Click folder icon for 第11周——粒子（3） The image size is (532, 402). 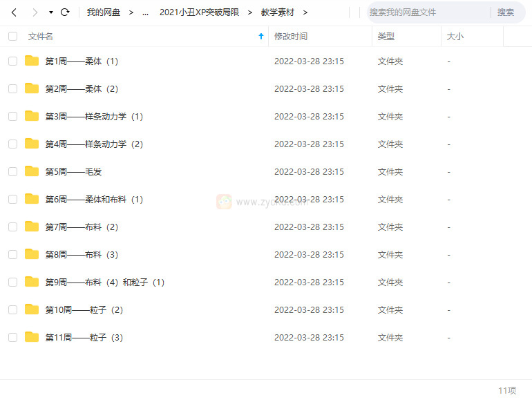(32, 337)
